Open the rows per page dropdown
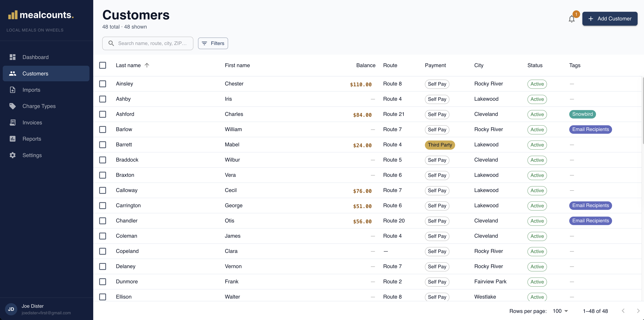Viewport: 644px width, 320px height. coord(560,311)
